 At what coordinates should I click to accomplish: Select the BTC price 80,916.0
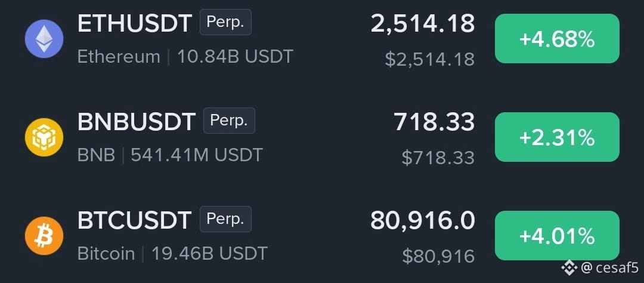point(423,221)
